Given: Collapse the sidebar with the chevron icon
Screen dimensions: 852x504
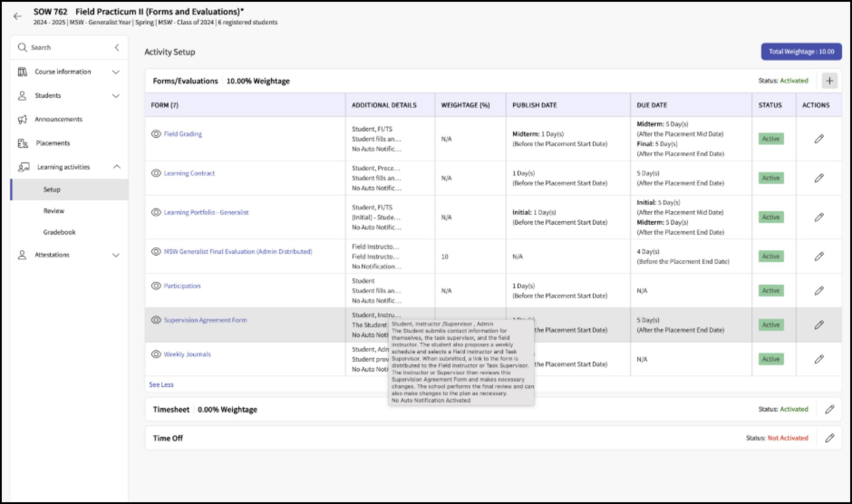Looking at the screenshot, I should (x=117, y=47).
